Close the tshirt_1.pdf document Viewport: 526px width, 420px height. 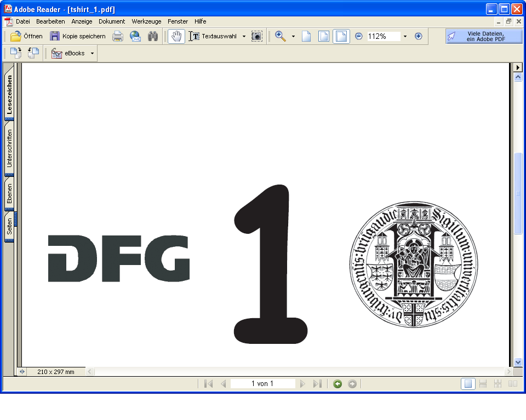point(519,22)
